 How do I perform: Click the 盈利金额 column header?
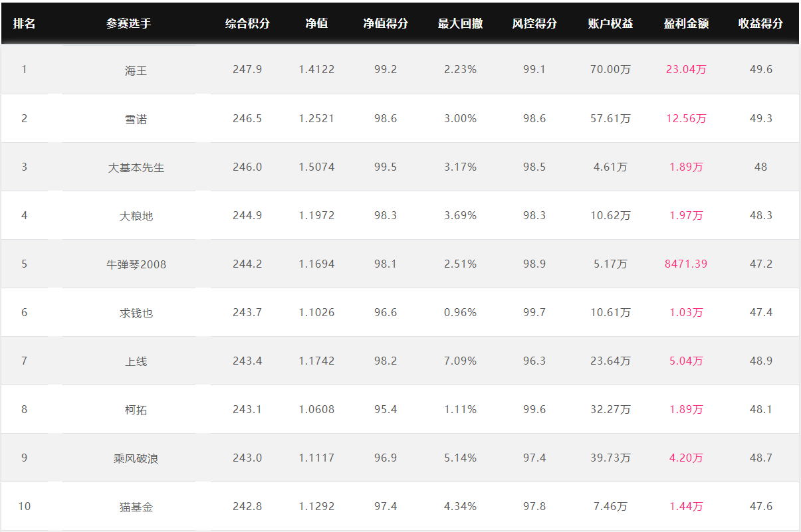click(x=686, y=23)
